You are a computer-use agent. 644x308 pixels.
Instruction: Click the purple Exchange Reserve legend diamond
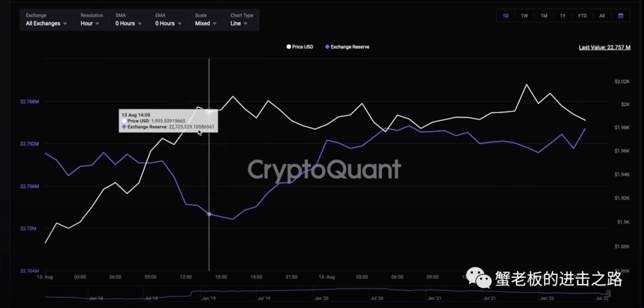point(327,46)
